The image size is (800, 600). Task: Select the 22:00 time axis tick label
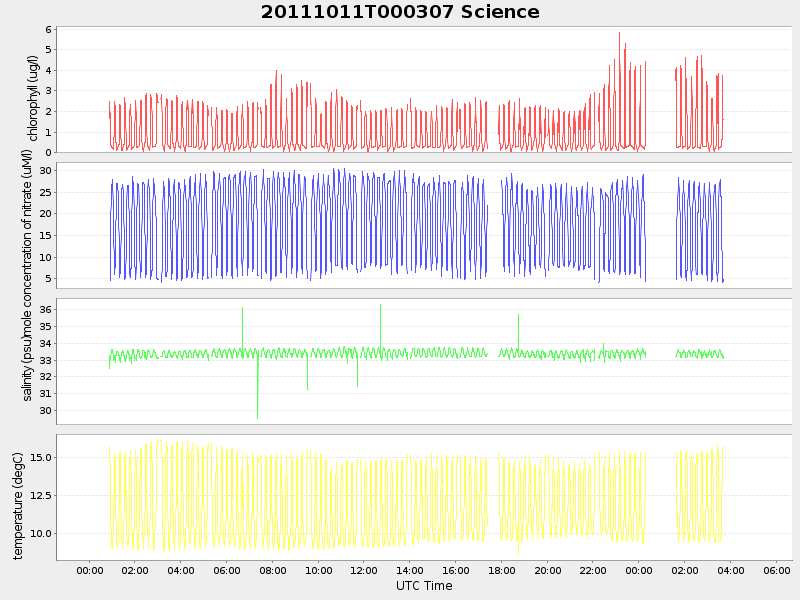tap(593, 570)
